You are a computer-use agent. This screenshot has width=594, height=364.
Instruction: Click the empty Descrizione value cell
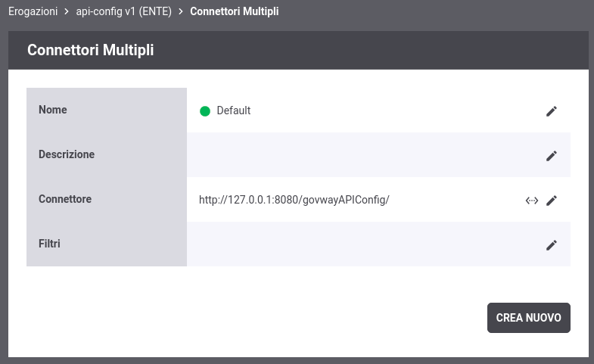tap(364, 155)
